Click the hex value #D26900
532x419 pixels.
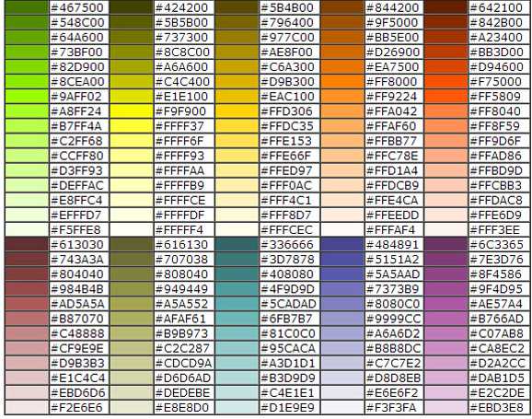(393, 52)
